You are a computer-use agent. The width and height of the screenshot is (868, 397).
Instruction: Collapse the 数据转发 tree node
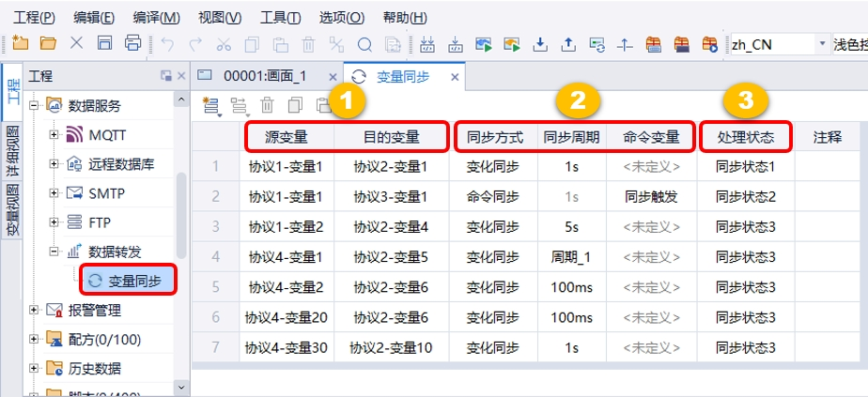click(x=54, y=252)
